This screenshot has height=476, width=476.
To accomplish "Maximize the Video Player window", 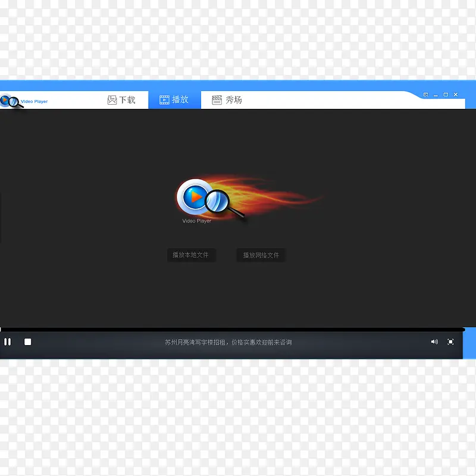I will [x=446, y=95].
